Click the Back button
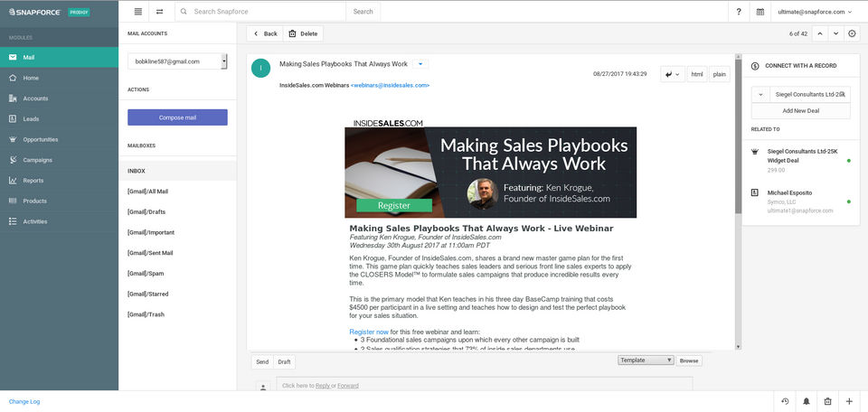Image resolution: width=868 pixels, height=412 pixels. coord(265,33)
